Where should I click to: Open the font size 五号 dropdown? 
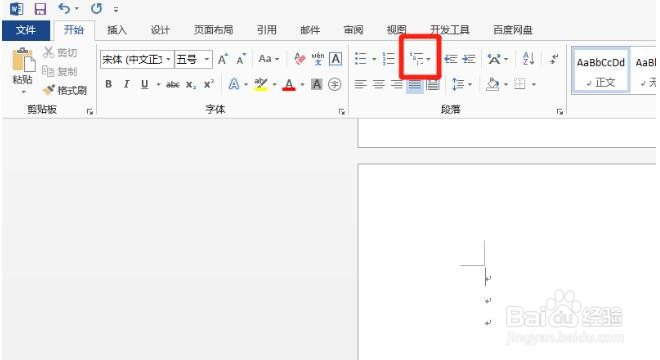[207, 59]
